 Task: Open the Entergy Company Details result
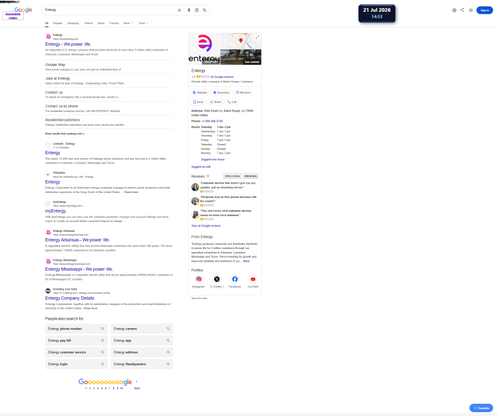(70, 298)
